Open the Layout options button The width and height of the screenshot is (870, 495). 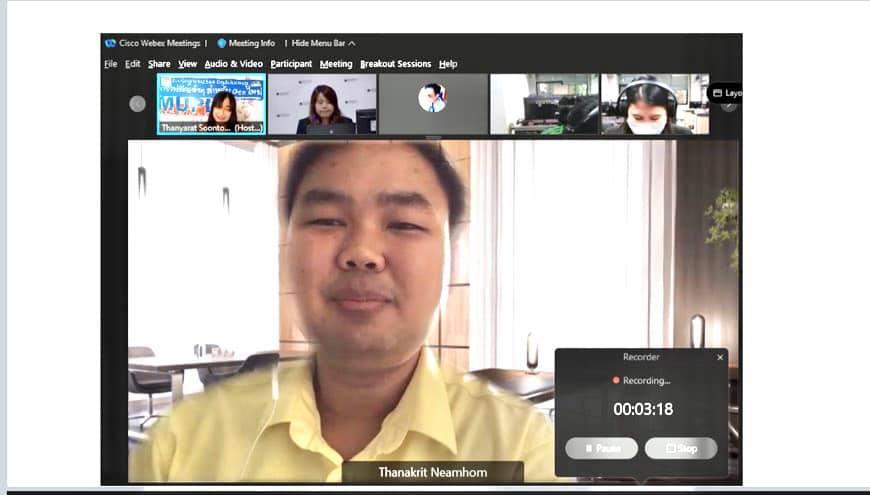tap(726, 93)
